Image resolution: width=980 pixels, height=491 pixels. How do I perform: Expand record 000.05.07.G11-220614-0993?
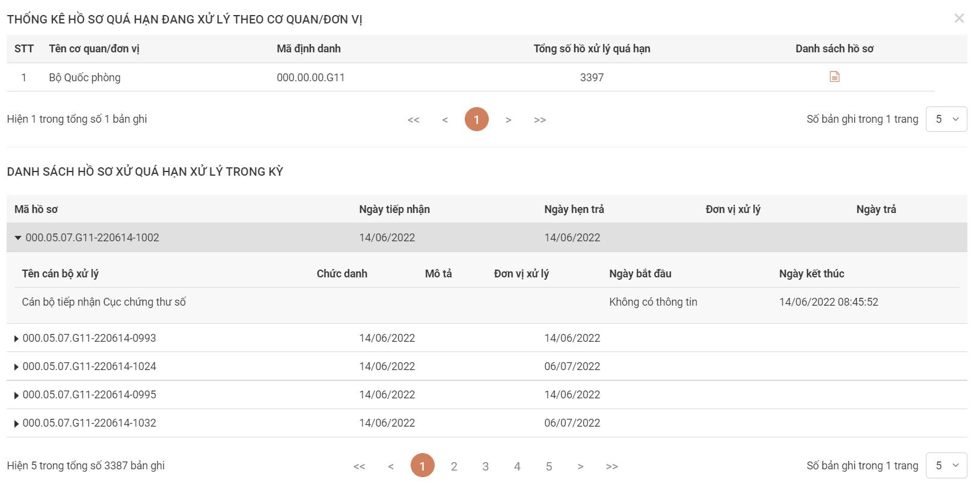16,339
